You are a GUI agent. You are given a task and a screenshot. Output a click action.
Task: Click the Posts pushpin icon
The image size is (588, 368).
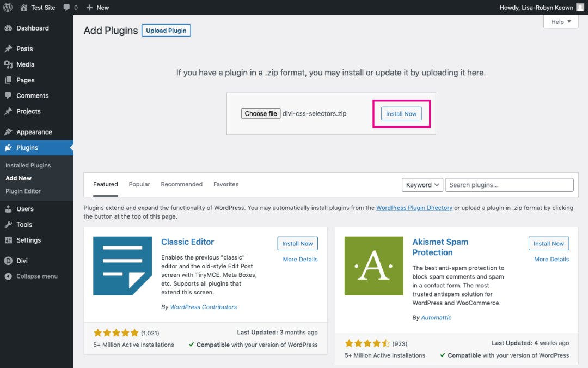point(8,49)
